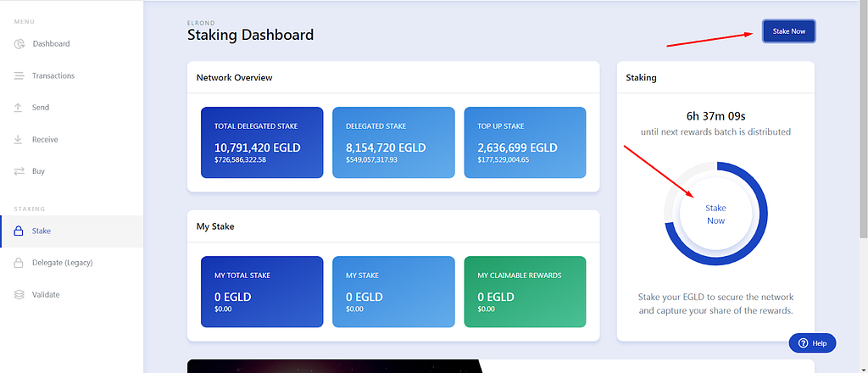Select Receive in the sidebar
The image size is (868, 373).
71,140
